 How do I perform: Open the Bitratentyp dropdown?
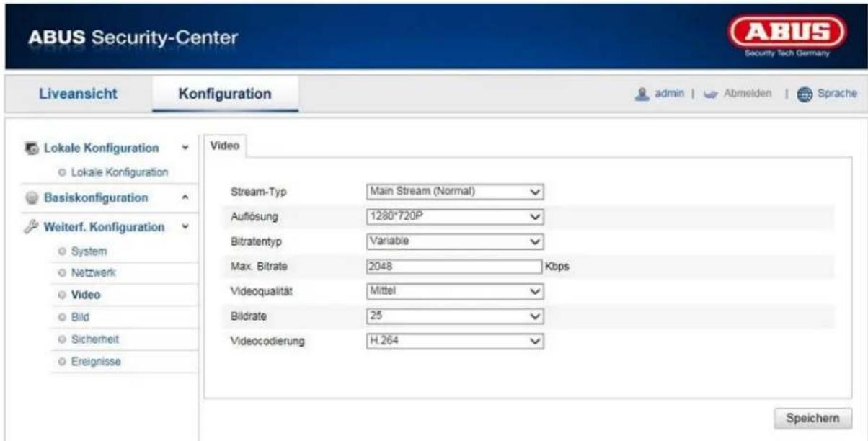click(454, 241)
